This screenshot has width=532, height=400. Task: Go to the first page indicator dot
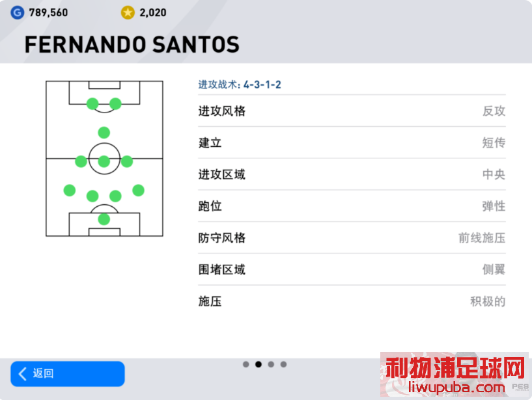(246, 364)
